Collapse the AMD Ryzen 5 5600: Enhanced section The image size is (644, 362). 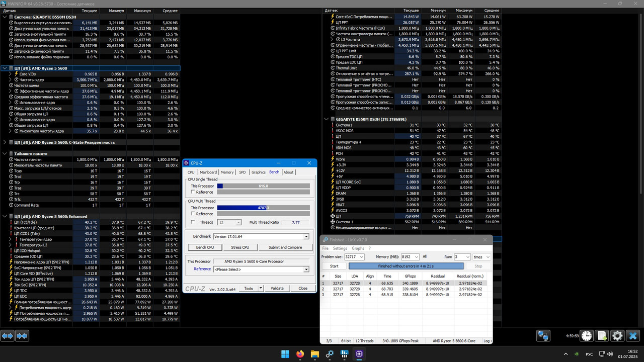click(5, 216)
